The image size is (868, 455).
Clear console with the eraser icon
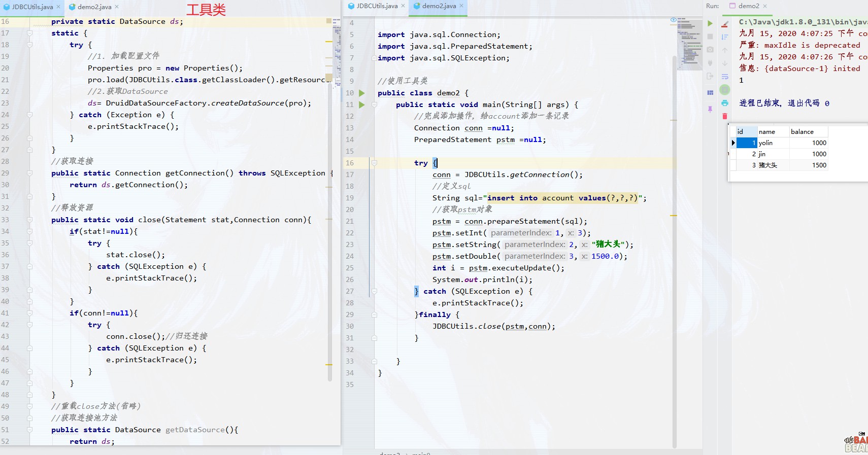(x=725, y=24)
